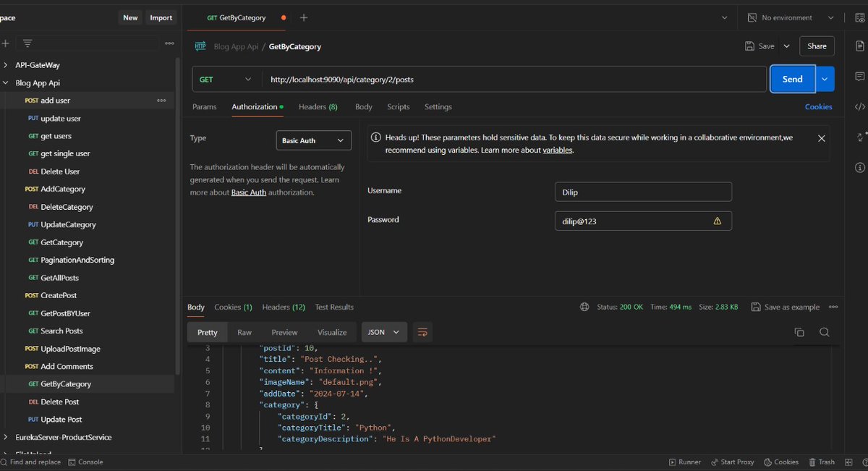The height and width of the screenshot is (471, 868).
Task: Click the Share button
Action: click(817, 46)
